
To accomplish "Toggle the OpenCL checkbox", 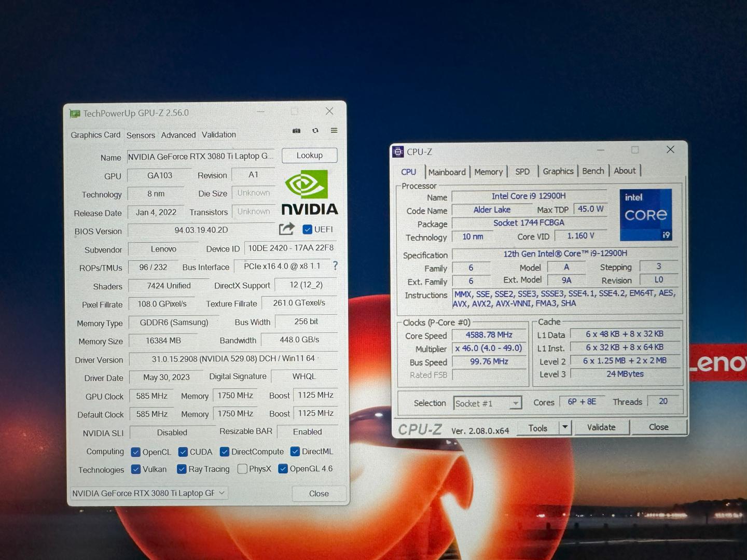I will coord(136,452).
